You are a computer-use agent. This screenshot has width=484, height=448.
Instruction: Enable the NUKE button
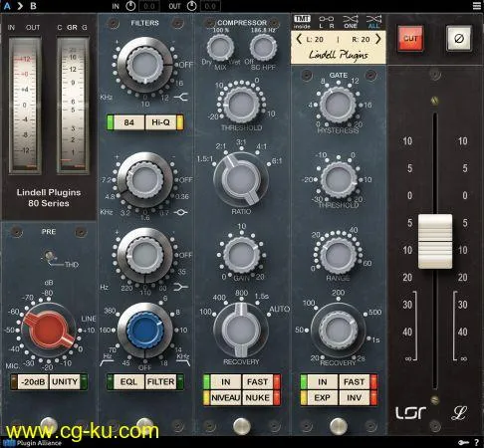pyautogui.click(x=258, y=397)
